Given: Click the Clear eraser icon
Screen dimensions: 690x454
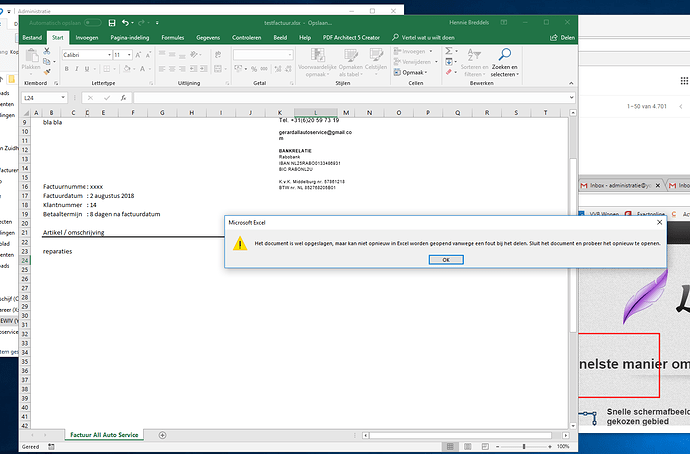Looking at the screenshot, I should pyautogui.click(x=448, y=72).
